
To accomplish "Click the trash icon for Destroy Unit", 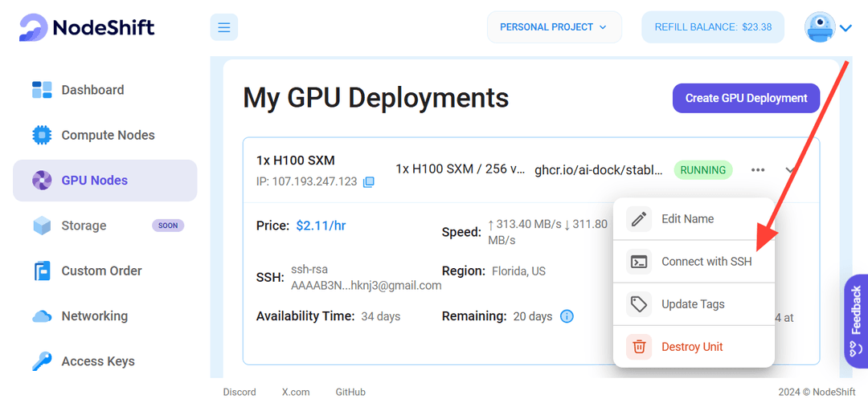I will coord(639,347).
